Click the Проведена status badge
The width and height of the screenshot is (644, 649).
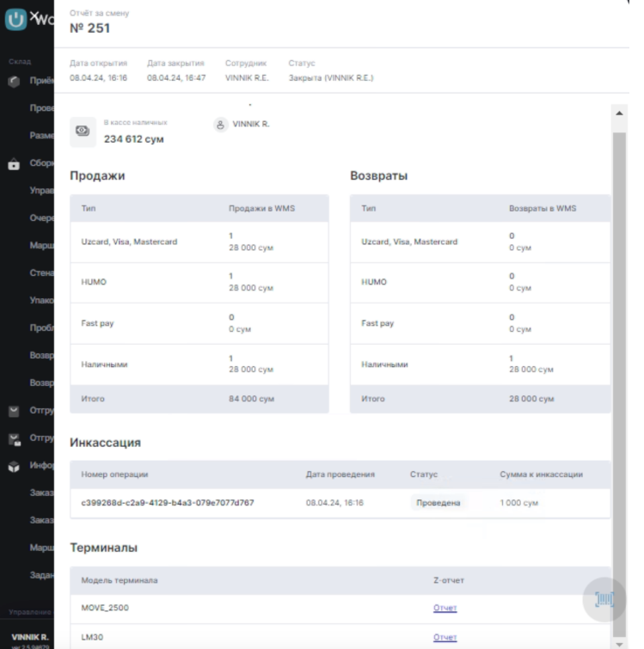(x=439, y=503)
